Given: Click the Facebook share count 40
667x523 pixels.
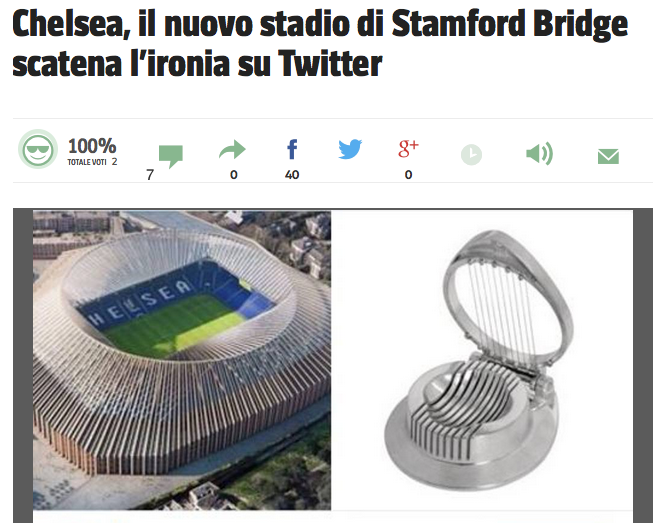Looking at the screenshot, I should click(292, 174).
